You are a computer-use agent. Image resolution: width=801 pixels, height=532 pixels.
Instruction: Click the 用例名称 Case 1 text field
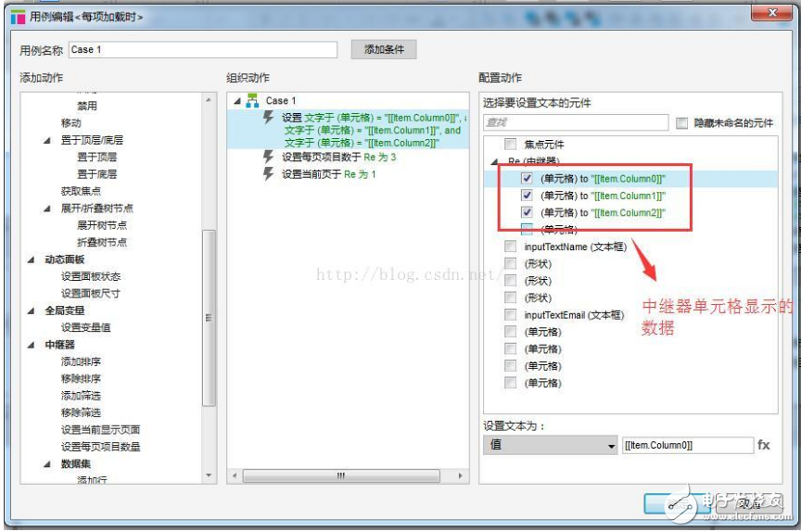(x=202, y=50)
